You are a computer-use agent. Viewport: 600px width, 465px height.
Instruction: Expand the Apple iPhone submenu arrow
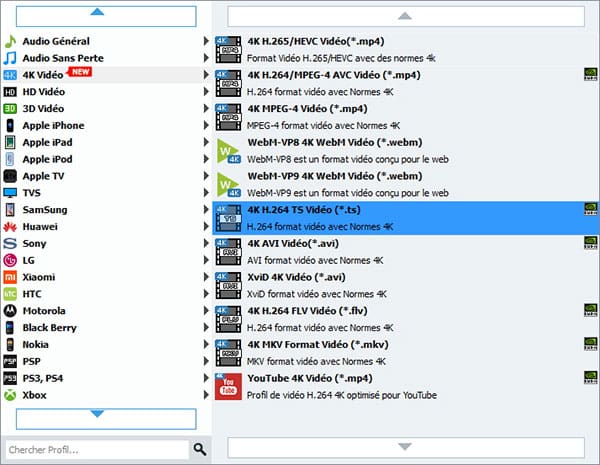tap(207, 126)
